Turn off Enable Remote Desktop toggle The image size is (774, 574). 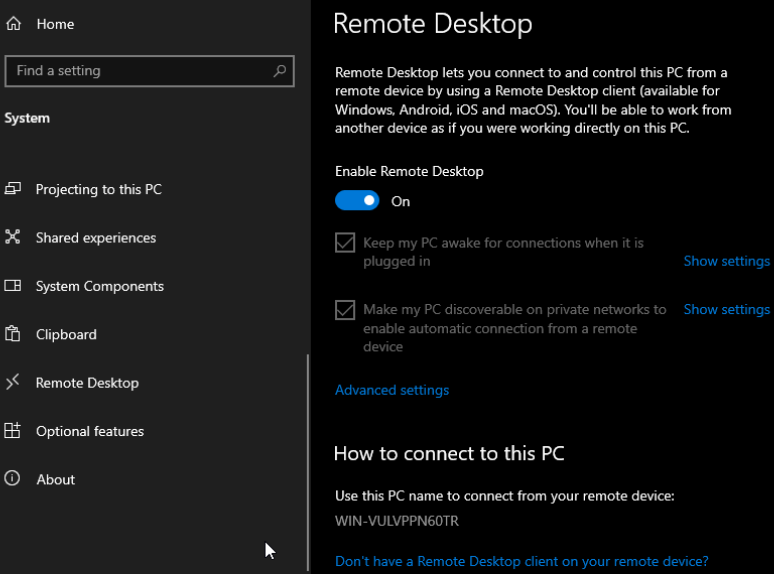coord(357,201)
